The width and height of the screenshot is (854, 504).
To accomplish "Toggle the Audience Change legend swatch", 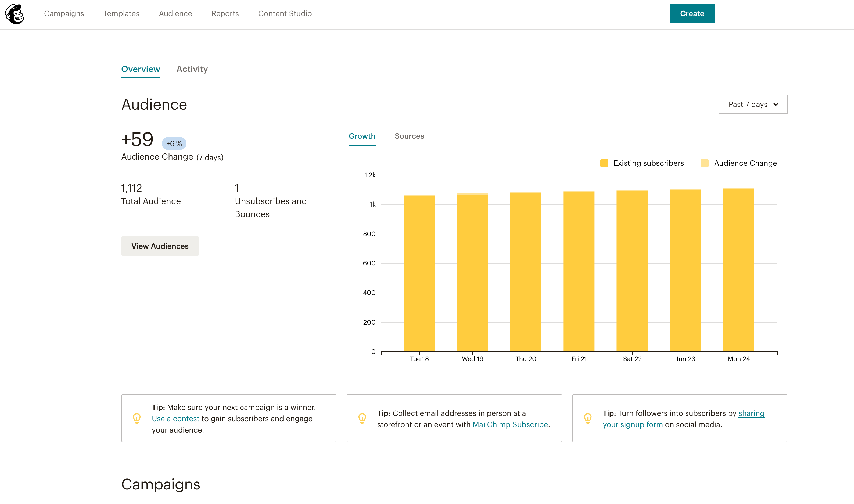I will tap(705, 163).
